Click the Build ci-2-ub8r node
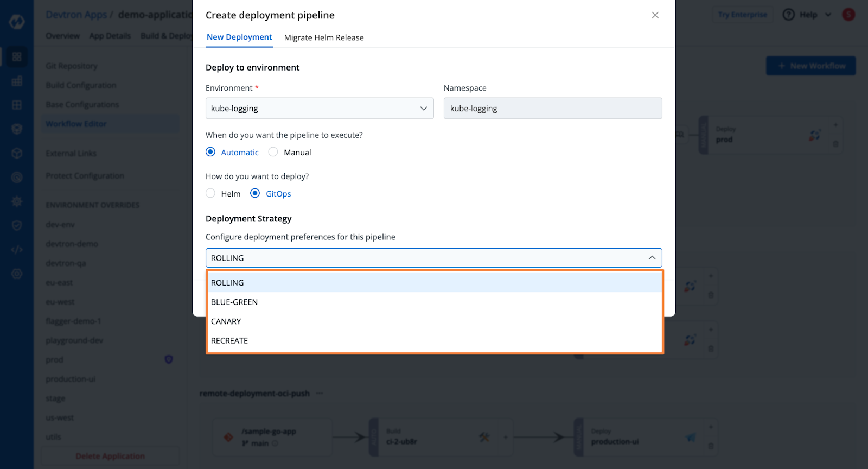Image resolution: width=868 pixels, height=469 pixels. pyautogui.click(x=441, y=437)
